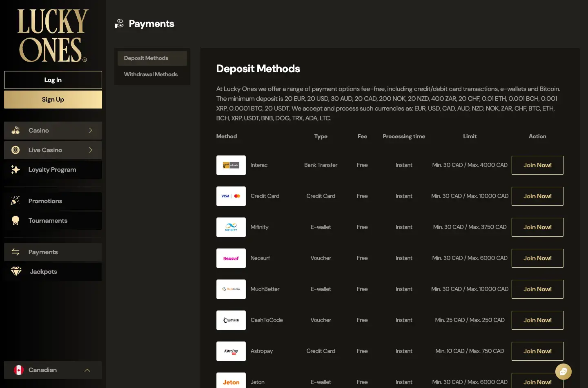
Task: Select the Deposit Methods tab
Action: [x=146, y=58]
